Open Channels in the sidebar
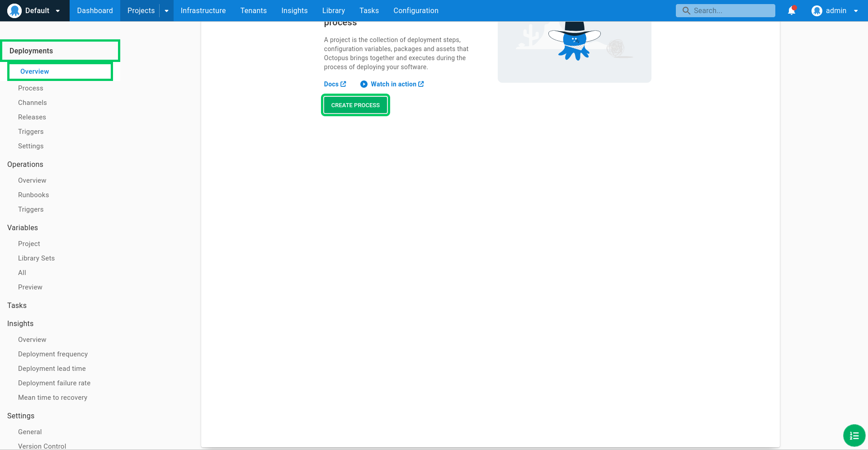The image size is (868, 450). 33,103
